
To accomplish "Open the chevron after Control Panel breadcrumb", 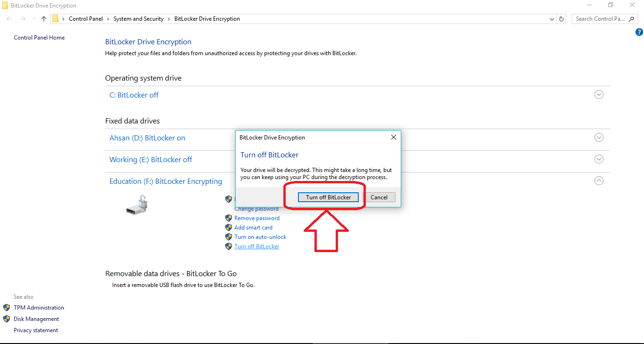I will [x=108, y=19].
